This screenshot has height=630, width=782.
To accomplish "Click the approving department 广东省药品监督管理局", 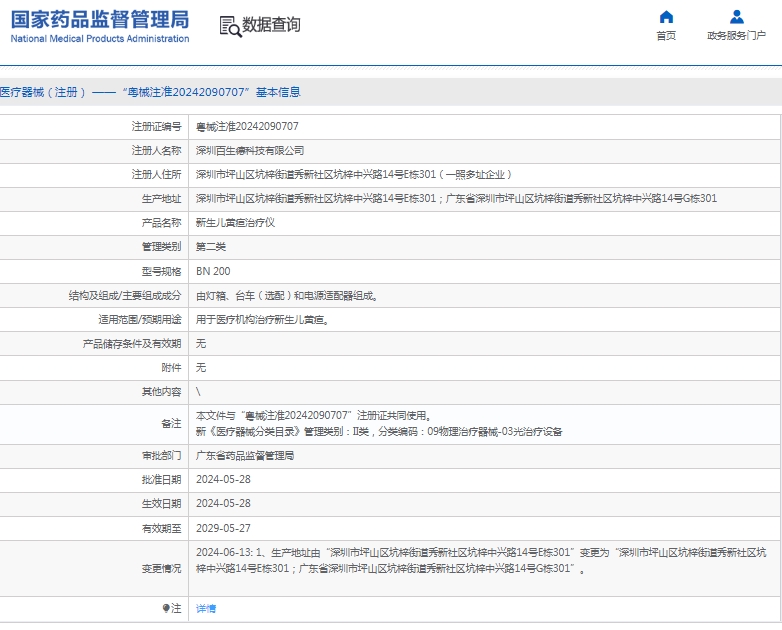I will pyautogui.click(x=245, y=455).
